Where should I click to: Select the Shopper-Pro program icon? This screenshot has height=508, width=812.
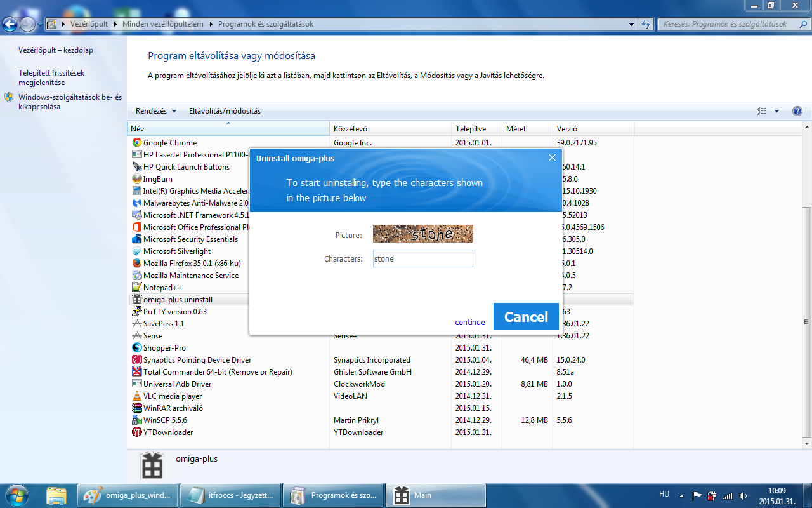(136, 348)
